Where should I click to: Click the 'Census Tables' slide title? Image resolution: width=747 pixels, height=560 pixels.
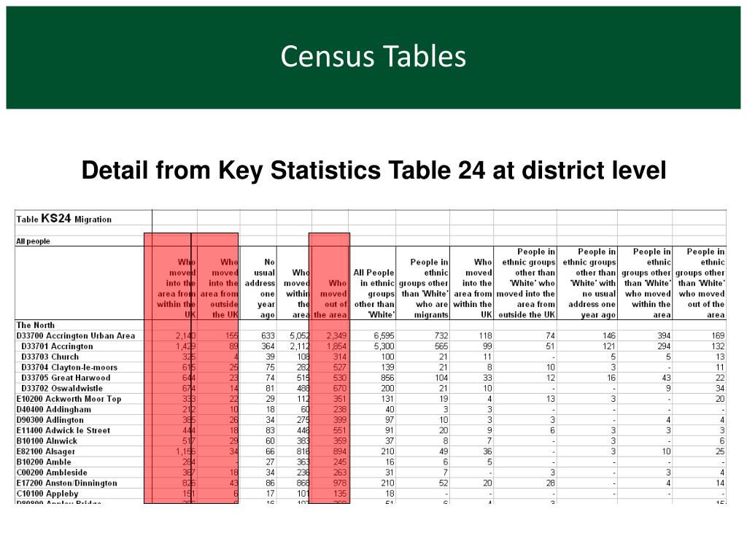tap(373, 56)
